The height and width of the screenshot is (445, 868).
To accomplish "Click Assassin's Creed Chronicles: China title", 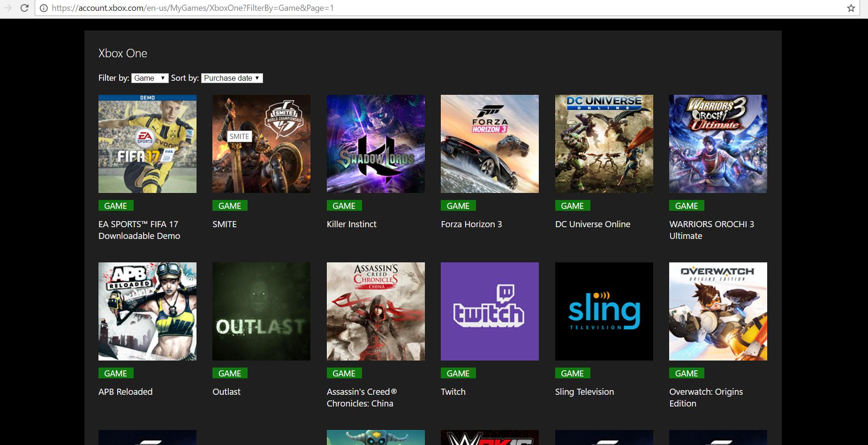I will (362, 398).
